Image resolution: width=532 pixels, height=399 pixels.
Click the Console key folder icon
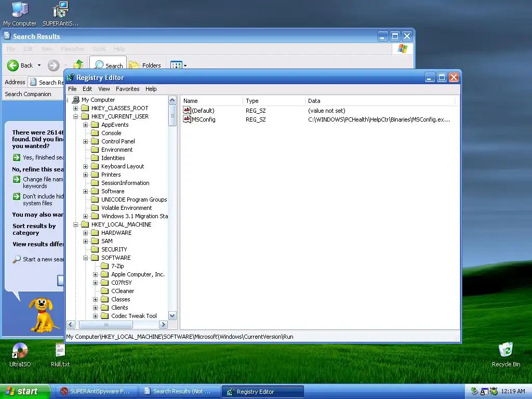[x=95, y=133]
